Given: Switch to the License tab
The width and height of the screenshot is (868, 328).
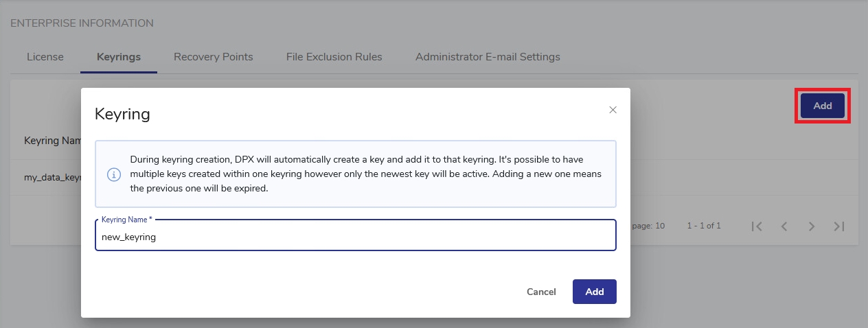Looking at the screenshot, I should [45, 57].
